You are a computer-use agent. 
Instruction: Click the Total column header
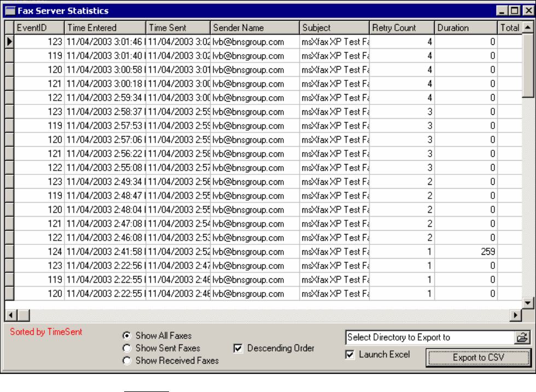(510, 28)
